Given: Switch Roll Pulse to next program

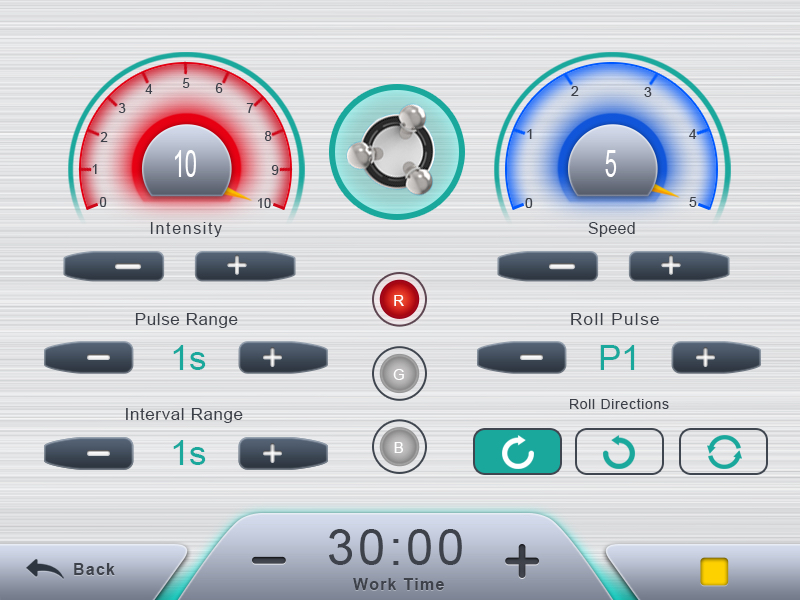Looking at the screenshot, I should [x=716, y=357].
